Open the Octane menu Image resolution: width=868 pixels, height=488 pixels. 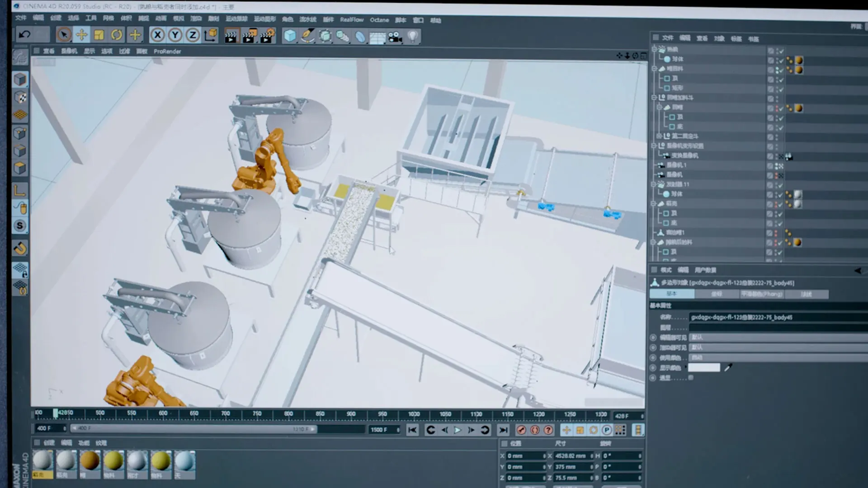[x=379, y=20]
